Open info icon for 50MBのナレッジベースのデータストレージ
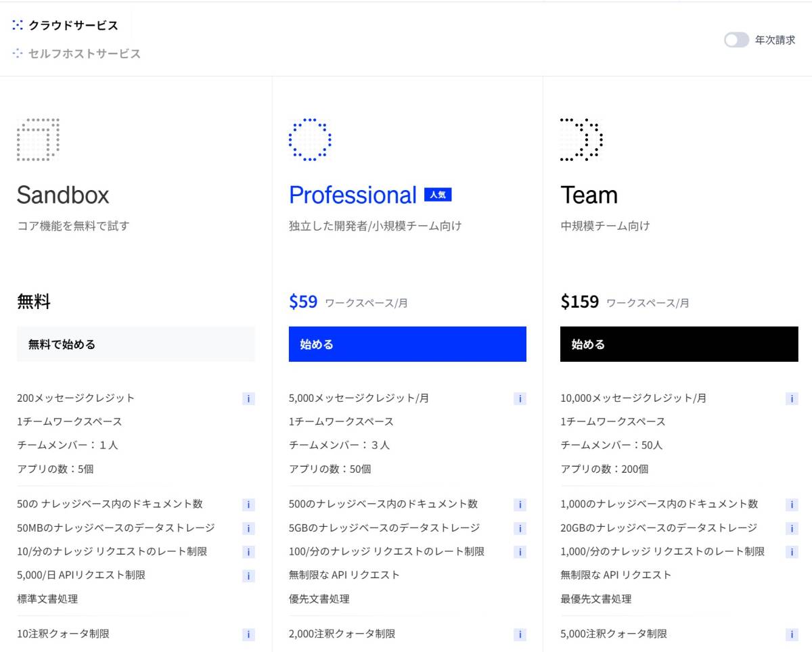 click(248, 528)
